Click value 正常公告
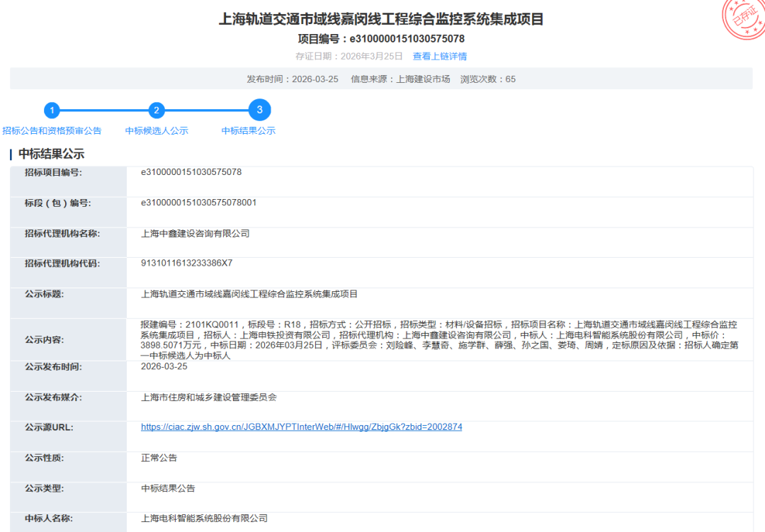This screenshot has height=532, width=765. (159, 458)
